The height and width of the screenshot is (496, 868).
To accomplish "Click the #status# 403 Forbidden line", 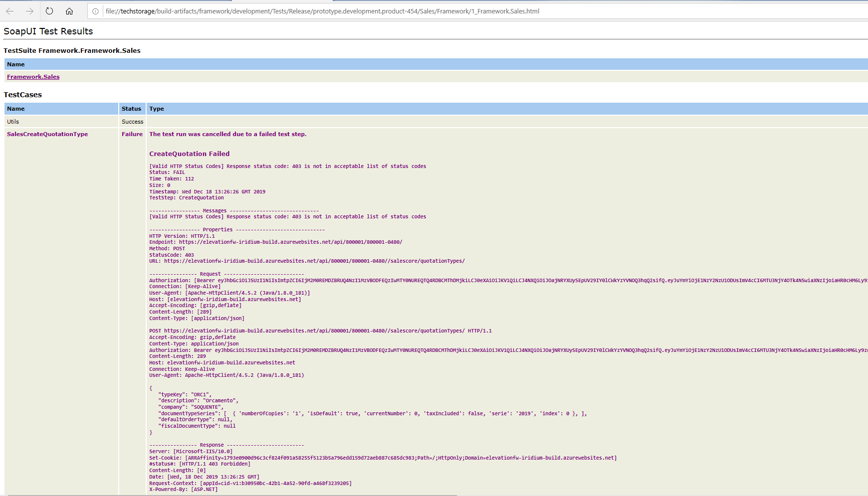I will (x=200, y=464).
